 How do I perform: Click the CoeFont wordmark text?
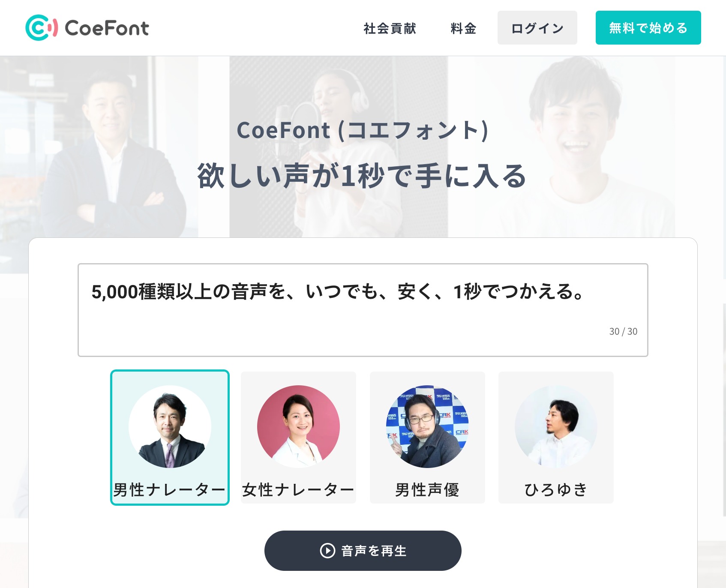pyautogui.click(x=107, y=28)
